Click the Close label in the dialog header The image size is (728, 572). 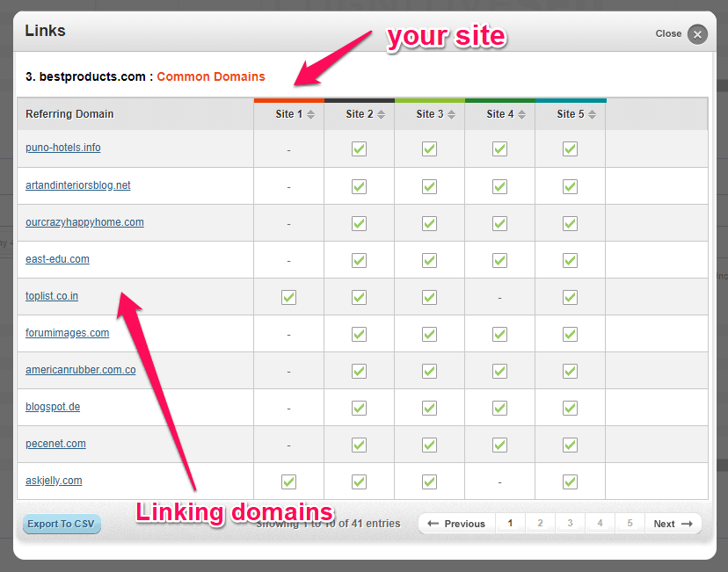(668, 34)
